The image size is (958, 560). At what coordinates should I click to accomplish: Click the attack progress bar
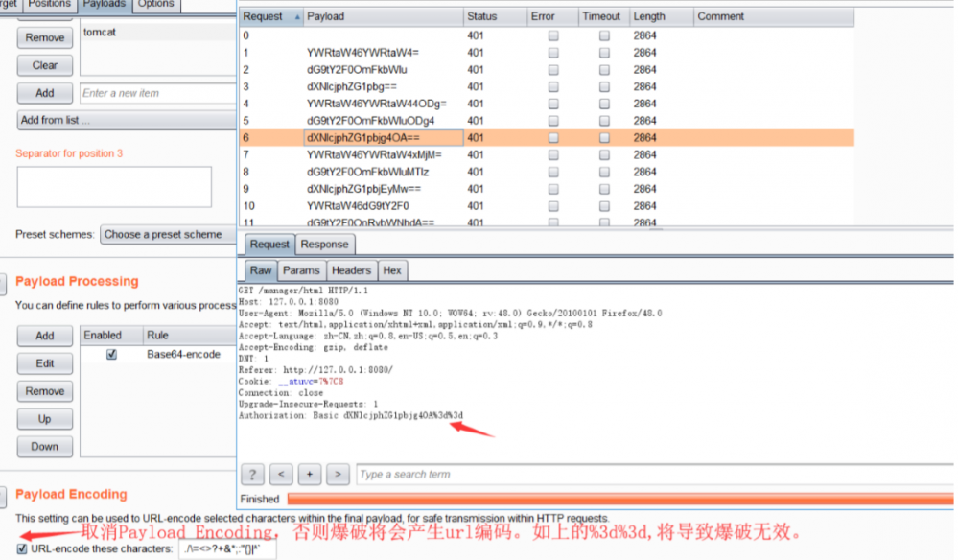tap(620, 499)
